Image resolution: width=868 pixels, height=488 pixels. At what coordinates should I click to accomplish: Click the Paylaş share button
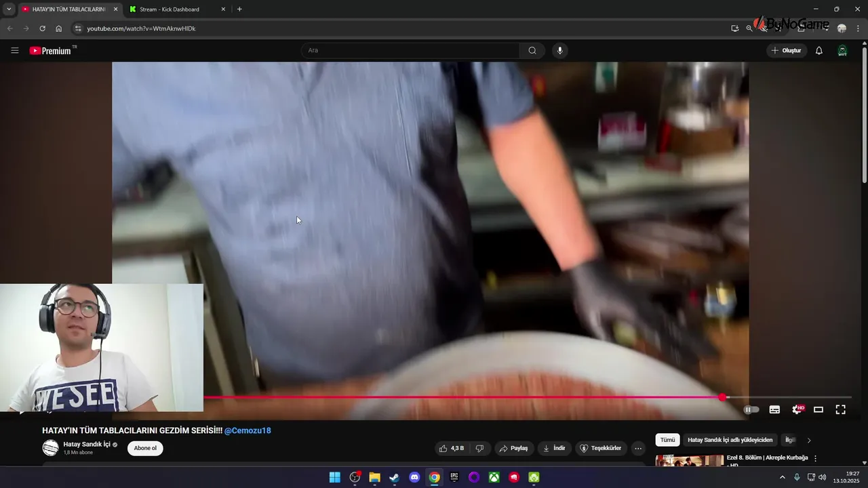(x=513, y=448)
